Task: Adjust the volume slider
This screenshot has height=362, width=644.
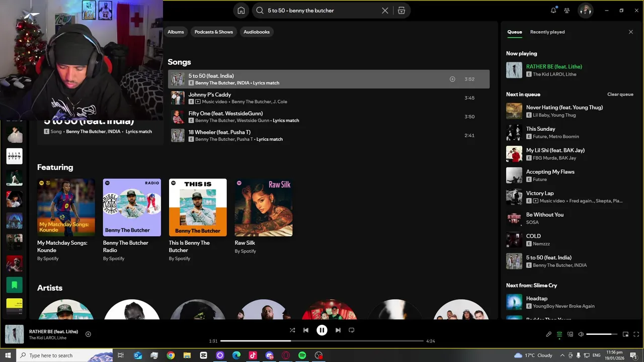Action: coord(602,334)
